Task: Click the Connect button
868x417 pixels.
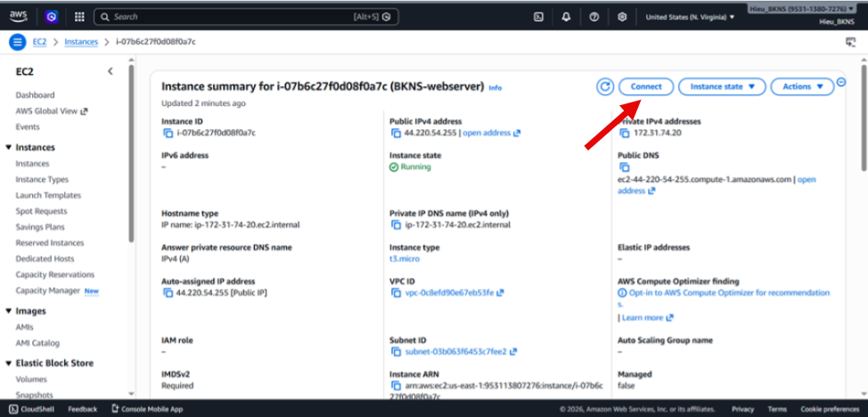Action: click(x=646, y=86)
